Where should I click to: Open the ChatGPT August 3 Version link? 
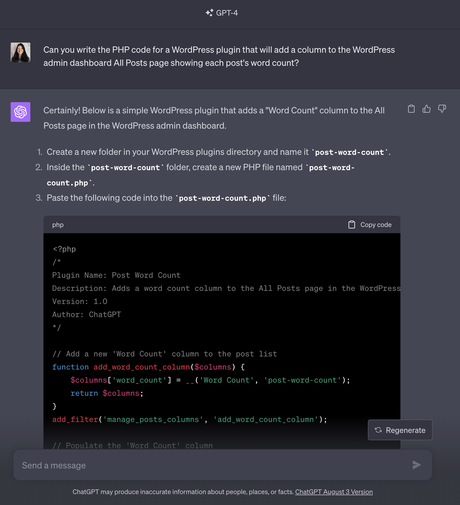(334, 492)
